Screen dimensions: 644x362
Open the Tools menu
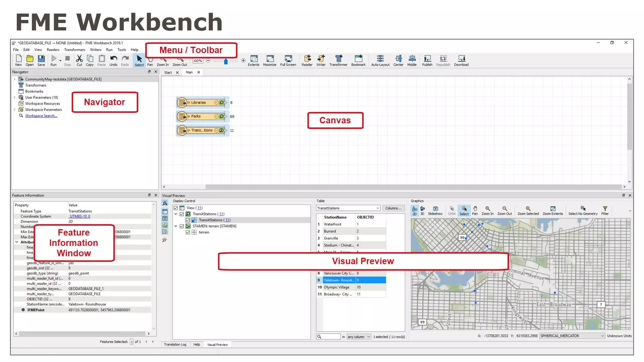[121, 50]
